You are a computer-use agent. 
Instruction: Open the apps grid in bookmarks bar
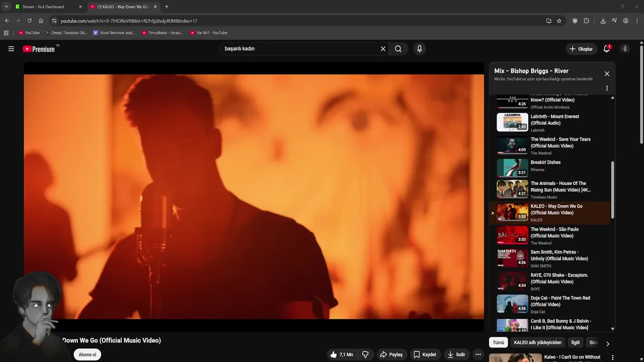pos(6,33)
